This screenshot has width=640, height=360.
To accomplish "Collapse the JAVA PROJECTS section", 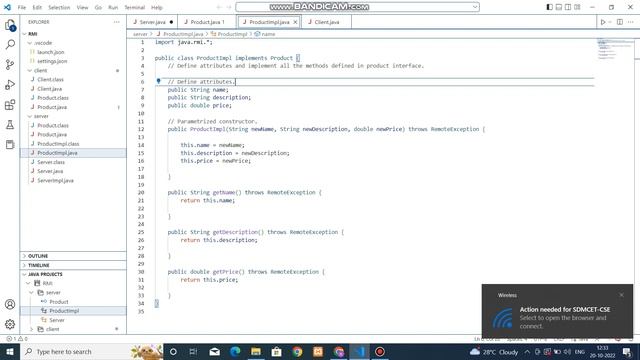I will click(x=73, y=274).
